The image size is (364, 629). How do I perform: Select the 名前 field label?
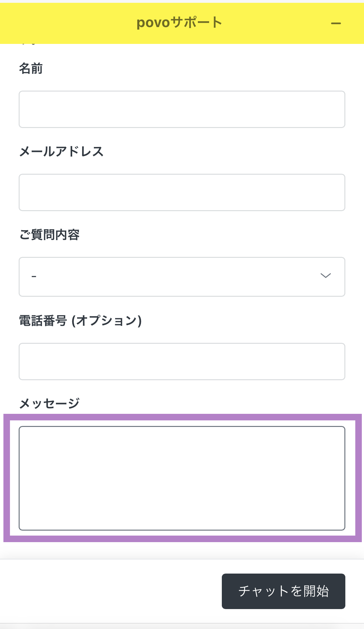31,68
